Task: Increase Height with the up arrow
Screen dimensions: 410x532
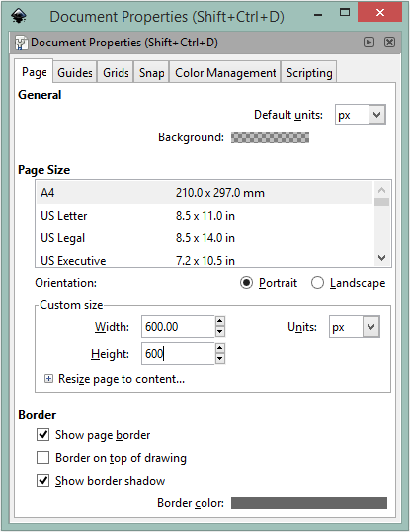Action: [x=220, y=347]
